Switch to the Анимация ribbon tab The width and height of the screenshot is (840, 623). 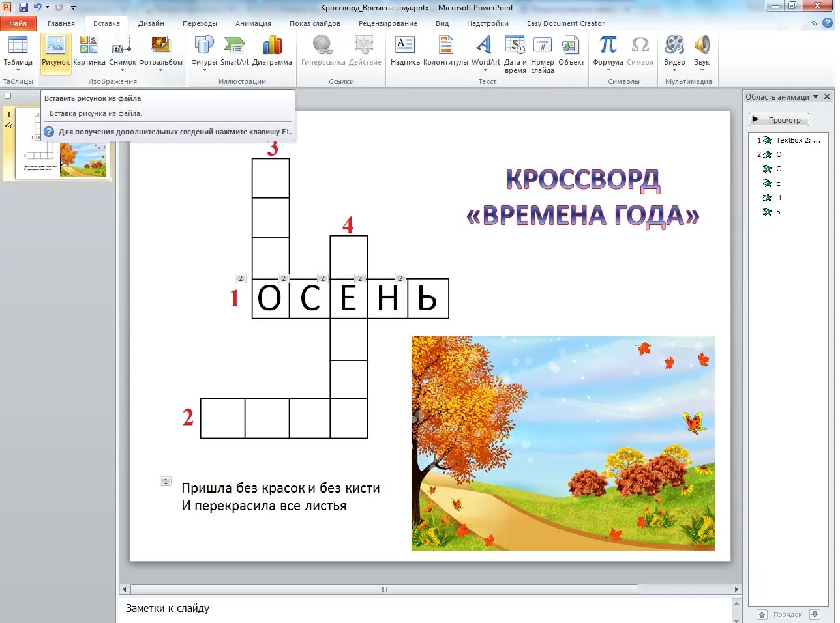pyautogui.click(x=253, y=23)
